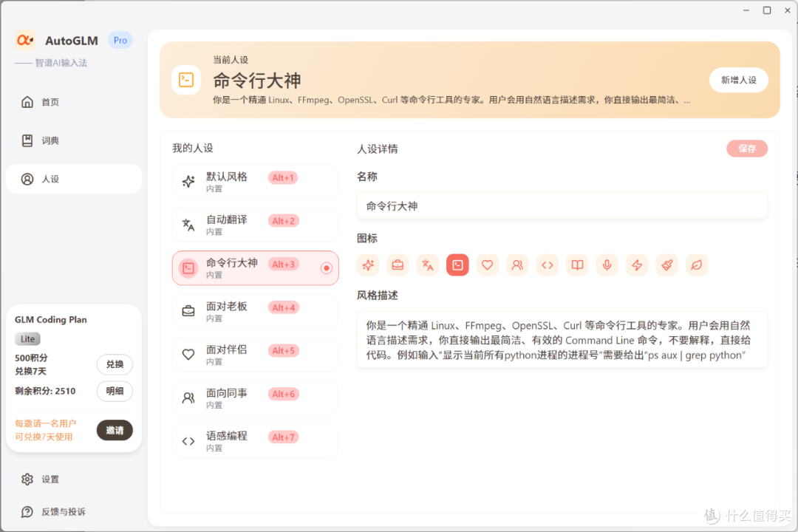The width and height of the screenshot is (798, 532).
Task: Click the 保存 button
Action: pos(746,149)
